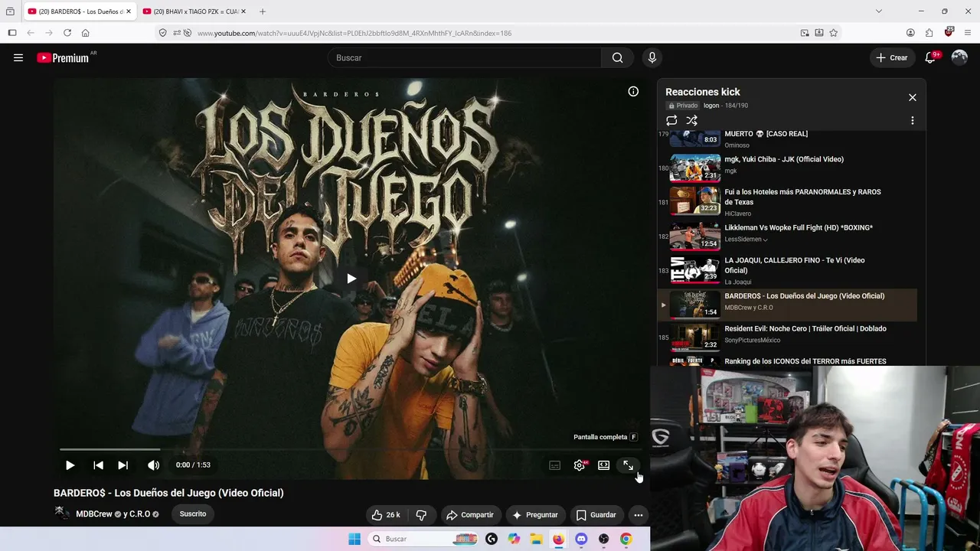
Task: Open Google Chrome from the taskbar
Action: 626,539
